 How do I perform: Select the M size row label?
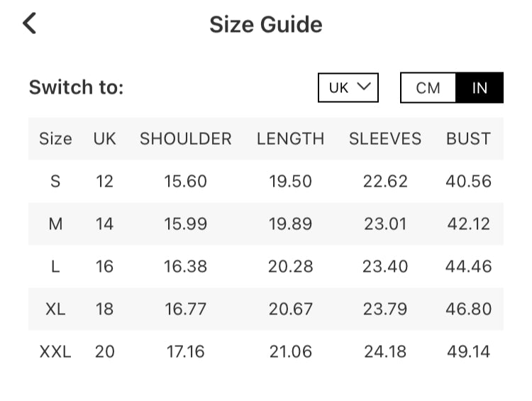tap(55, 224)
